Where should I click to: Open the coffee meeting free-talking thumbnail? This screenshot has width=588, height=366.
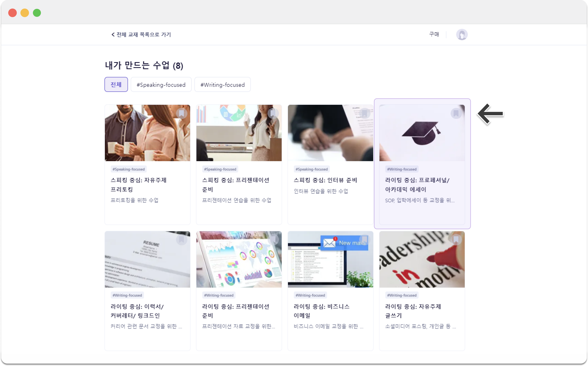click(148, 133)
